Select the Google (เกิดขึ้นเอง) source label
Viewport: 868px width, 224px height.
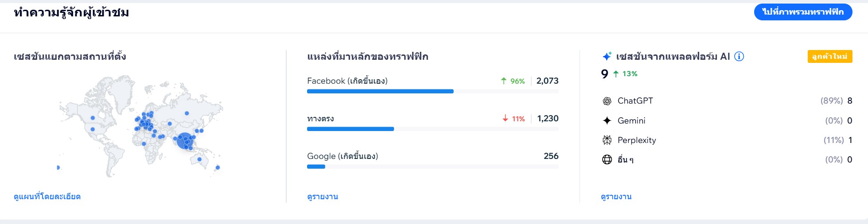tap(343, 156)
